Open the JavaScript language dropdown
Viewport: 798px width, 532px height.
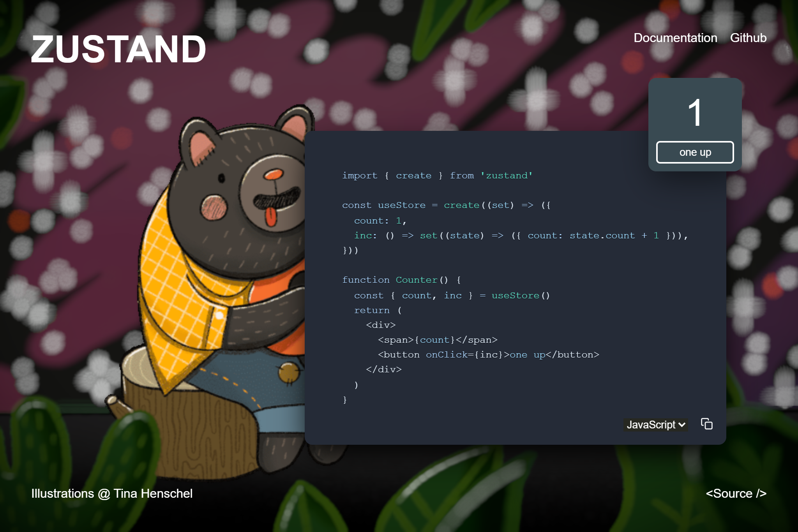[655, 425]
